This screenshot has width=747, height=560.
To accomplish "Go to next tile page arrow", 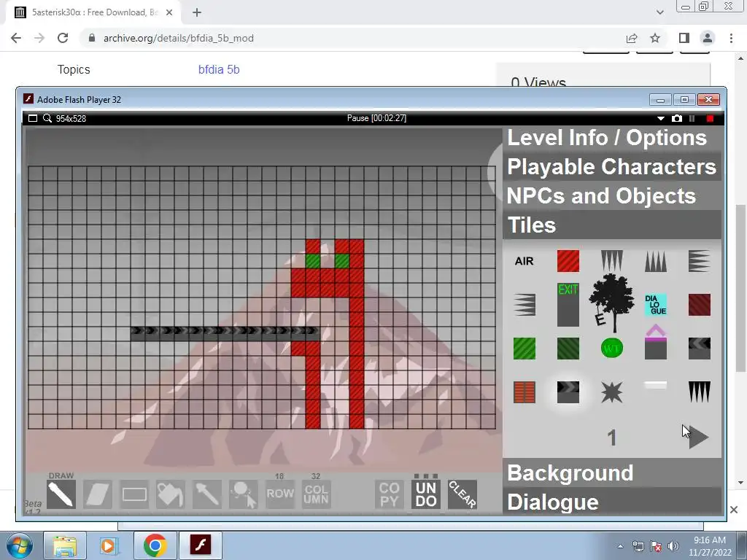I will [x=699, y=437].
